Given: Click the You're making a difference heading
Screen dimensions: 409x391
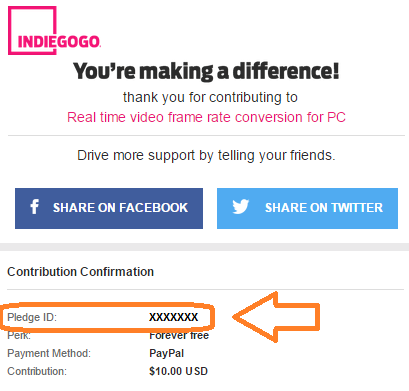Looking at the screenshot, I should coord(206,71).
